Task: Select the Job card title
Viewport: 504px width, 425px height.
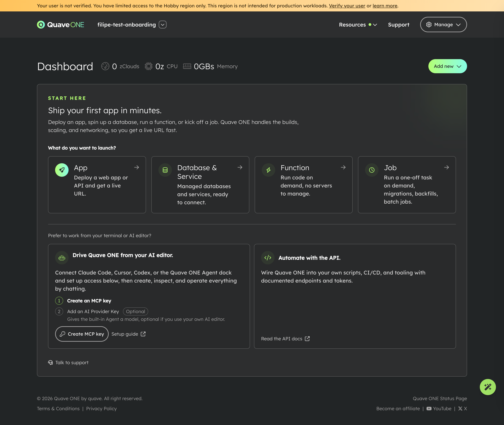Action: coord(390,168)
